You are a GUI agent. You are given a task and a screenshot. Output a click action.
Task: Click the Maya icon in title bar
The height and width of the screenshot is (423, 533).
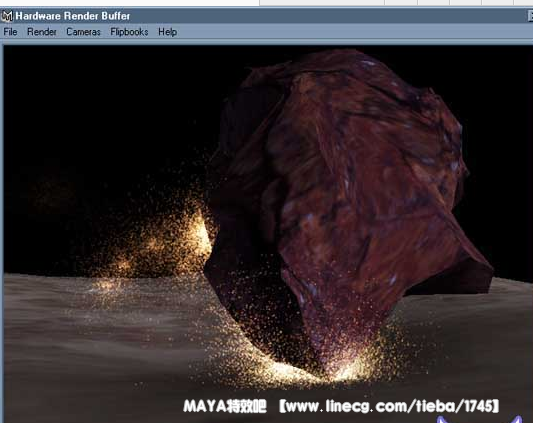[7, 16]
